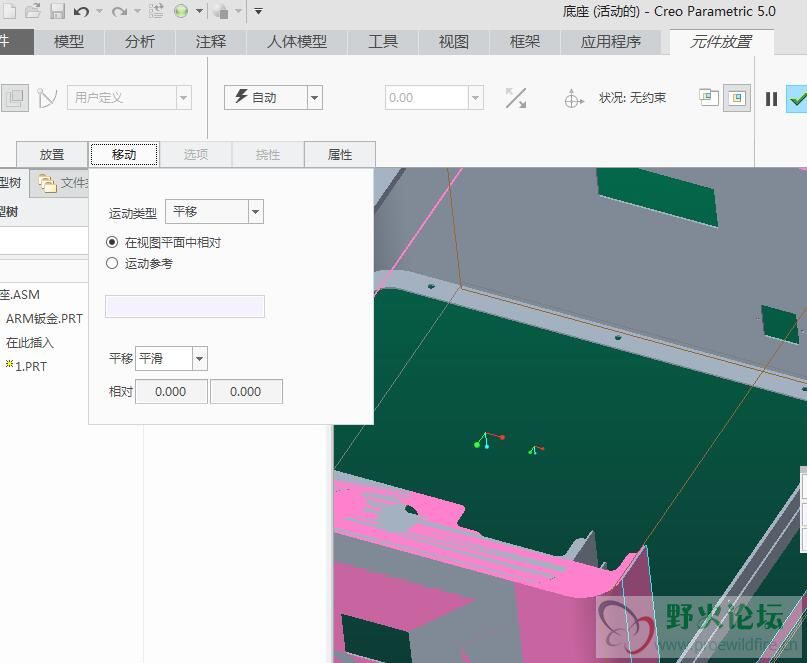
Task: Click the large coordinate system triad in viewport
Action: pyautogui.click(x=488, y=440)
